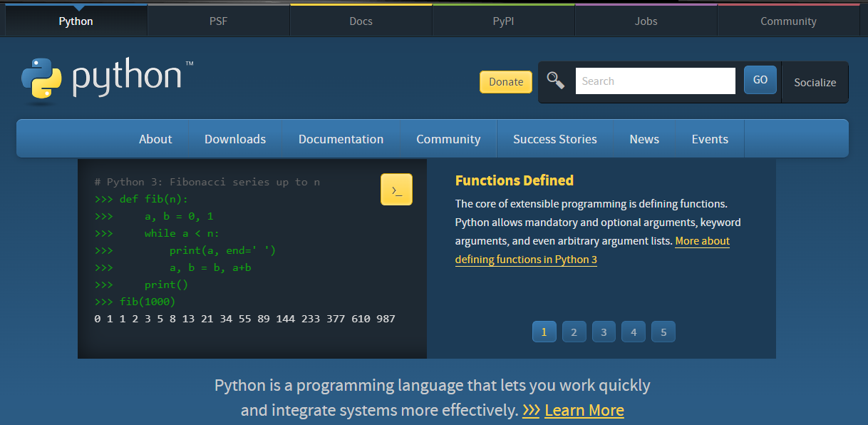Open More about defining functions link
Viewport: 868px width, 425px height.
592,250
